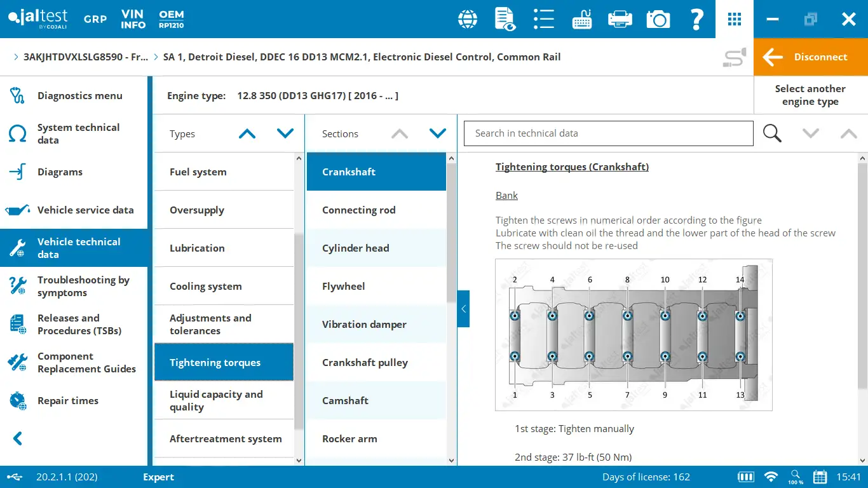This screenshot has height=488, width=868.
Task: Print the technical data using the printer icon
Action: tap(620, 19)
